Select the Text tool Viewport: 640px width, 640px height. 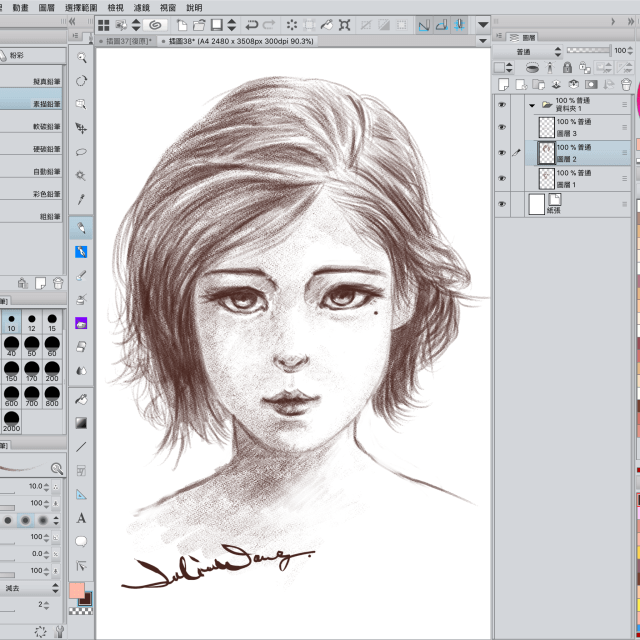click(82, 518)
